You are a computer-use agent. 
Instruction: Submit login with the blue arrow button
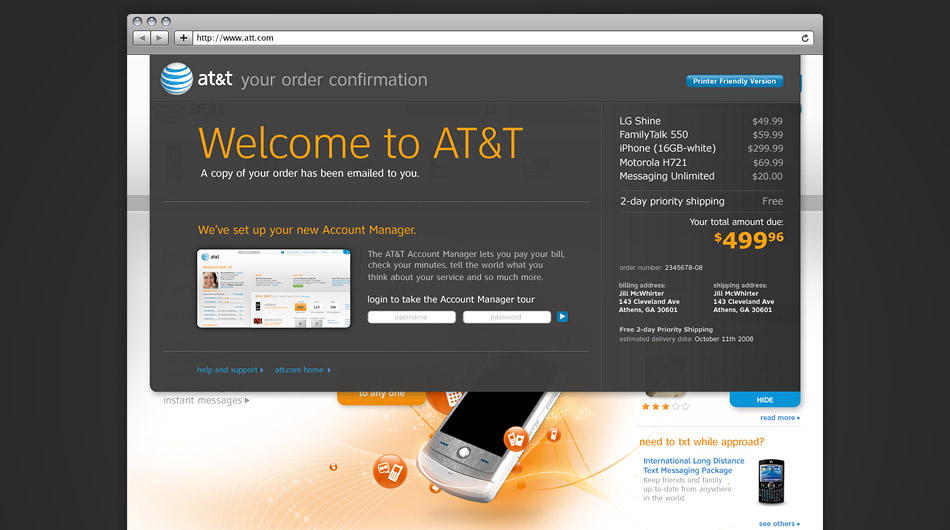(x=562, y=317)
